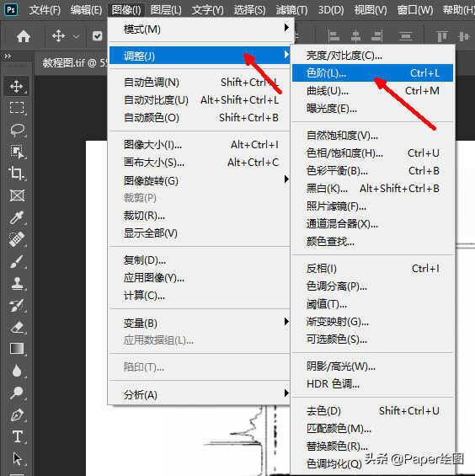
Task: Open the 图层(L) menu
Action: point(166,10)
